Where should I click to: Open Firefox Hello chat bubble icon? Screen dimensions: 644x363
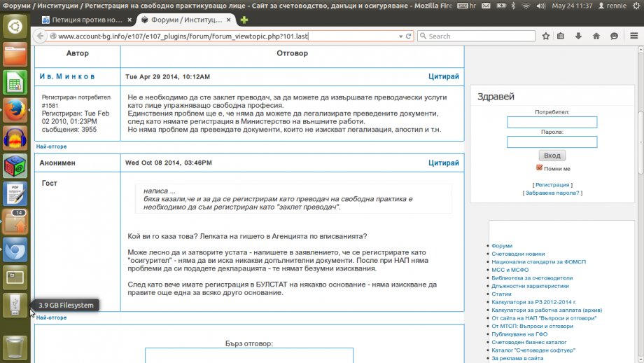(614, 36)
